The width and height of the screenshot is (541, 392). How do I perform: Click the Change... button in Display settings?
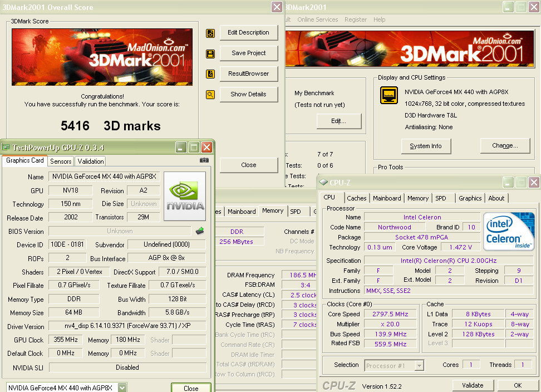coord(505,146)
